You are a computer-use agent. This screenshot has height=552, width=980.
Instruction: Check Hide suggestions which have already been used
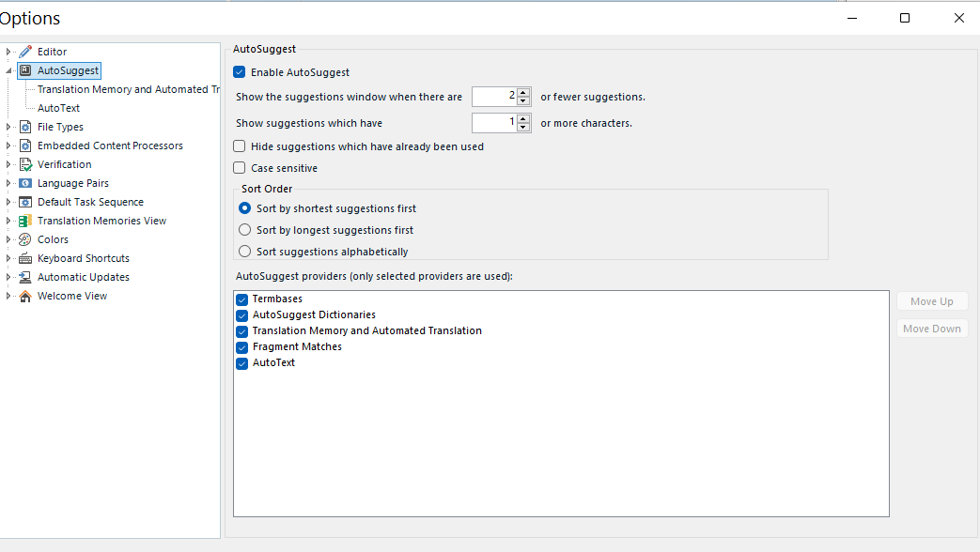(x=240, y=146)
